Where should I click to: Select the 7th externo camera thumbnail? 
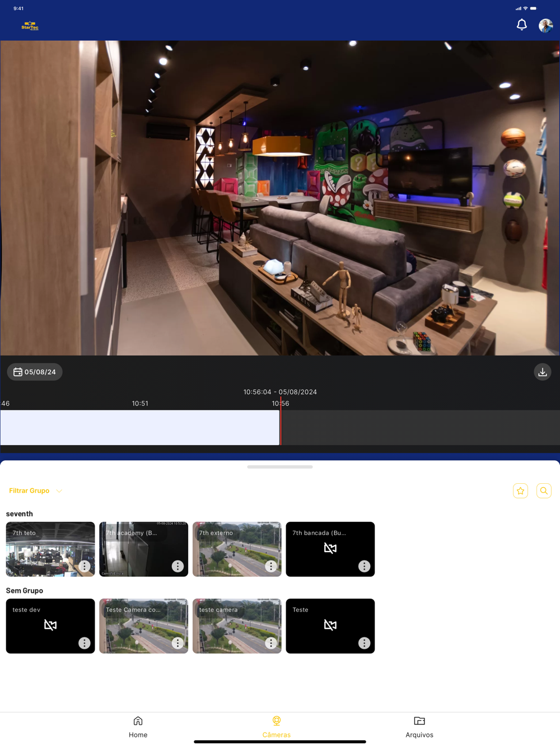click(237, 549)
